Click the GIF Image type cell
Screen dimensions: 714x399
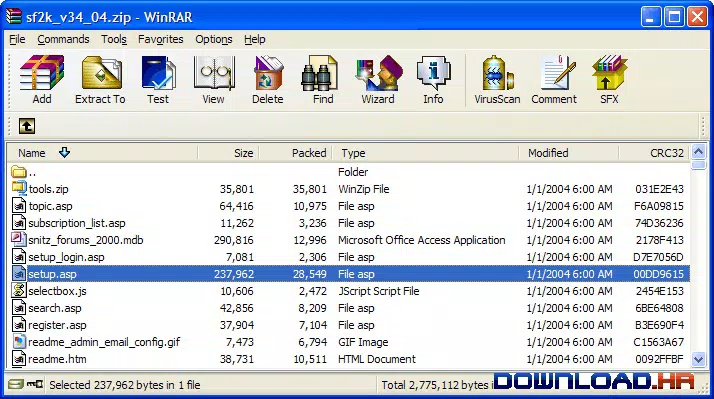coord(363,342)
